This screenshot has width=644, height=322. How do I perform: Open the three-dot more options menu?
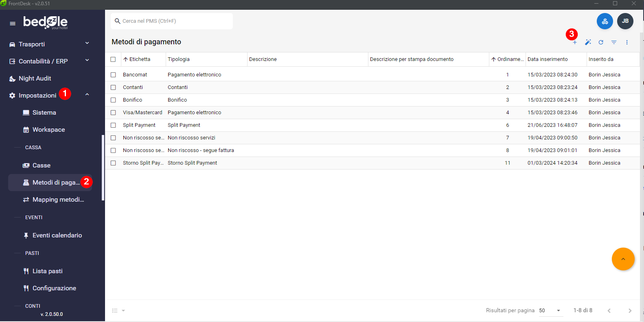(627, 42)
